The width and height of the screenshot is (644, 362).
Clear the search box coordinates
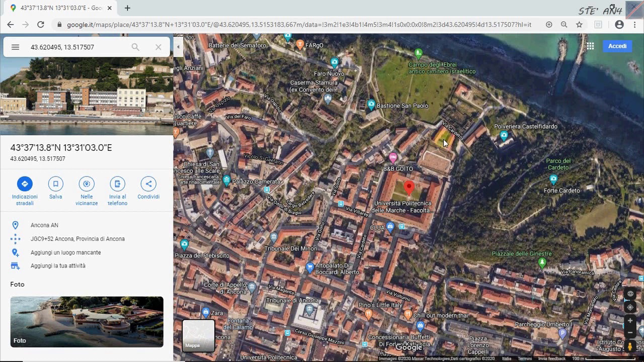coord(158,47)
